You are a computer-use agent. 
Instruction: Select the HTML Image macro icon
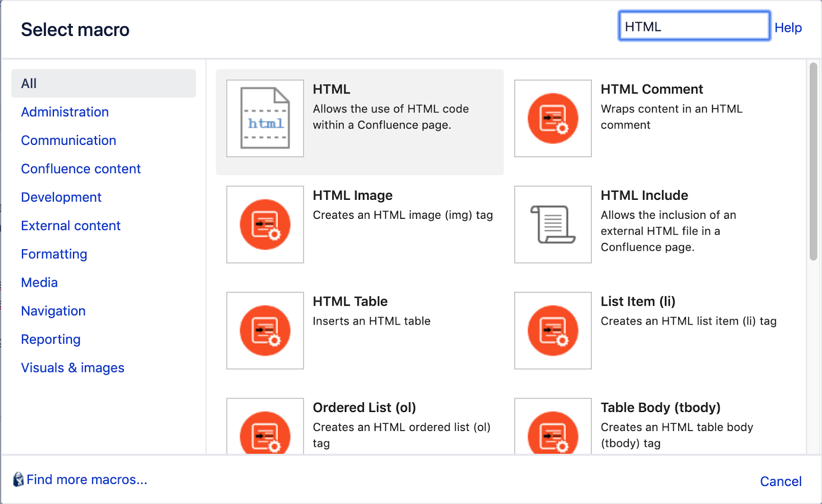[x=265, y=225]
